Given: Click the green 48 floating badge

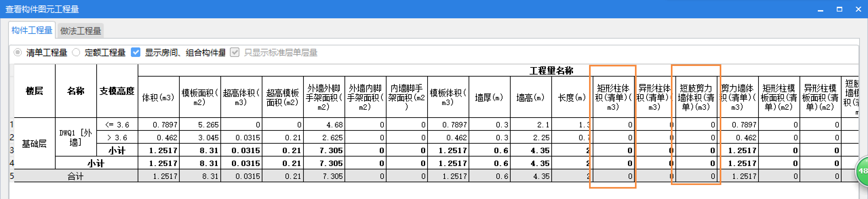Looking at the screenshot, I should (x=862, y=171).
